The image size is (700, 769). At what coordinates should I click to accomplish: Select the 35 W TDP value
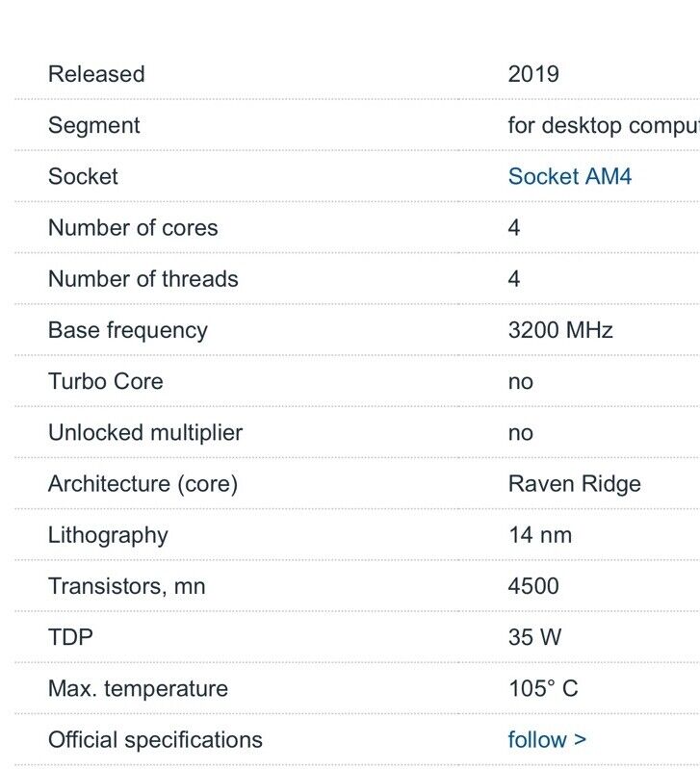pyautogui.click(x=534, y=637)
